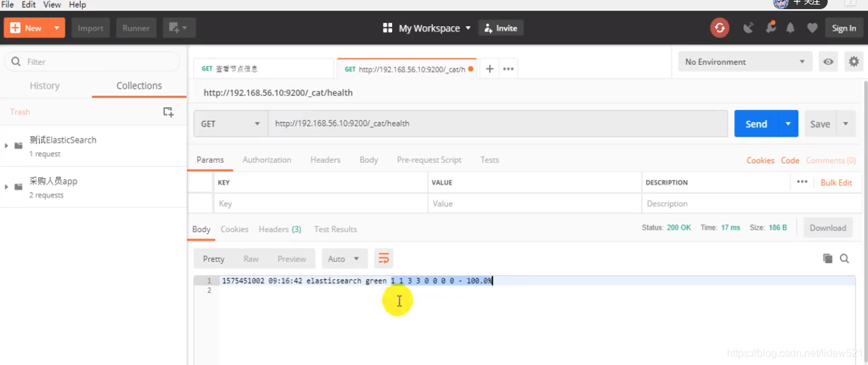Switch to the 查看节点信息 request tab
868x365 pixels.
[x=263, y=68]
